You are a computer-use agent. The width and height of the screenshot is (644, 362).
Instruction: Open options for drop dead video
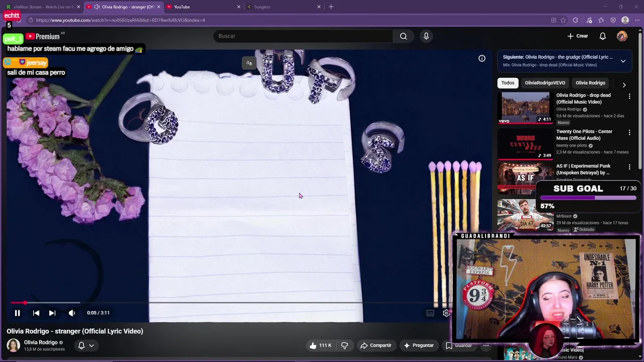(629, 96)
